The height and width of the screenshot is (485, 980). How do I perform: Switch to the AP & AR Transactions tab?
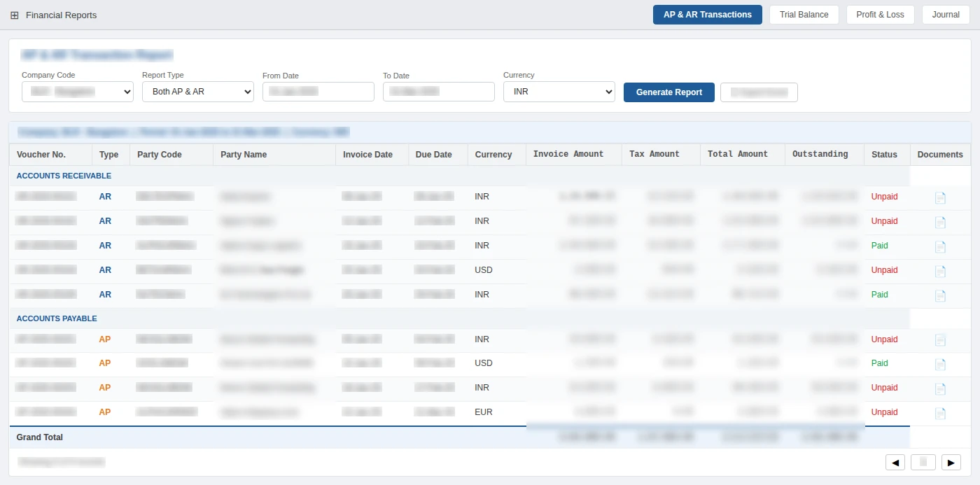[708, 15]
